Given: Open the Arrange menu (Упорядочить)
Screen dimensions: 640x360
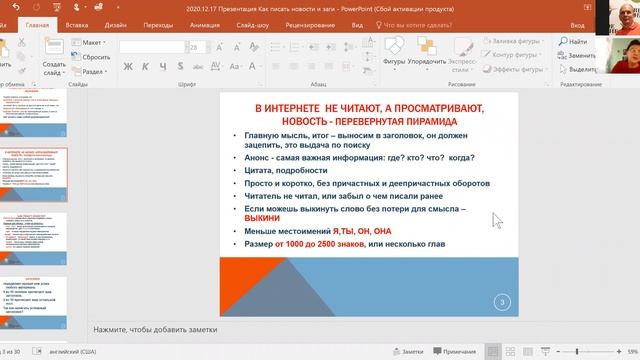Looking at the screenshot, I should pos(427,53).
